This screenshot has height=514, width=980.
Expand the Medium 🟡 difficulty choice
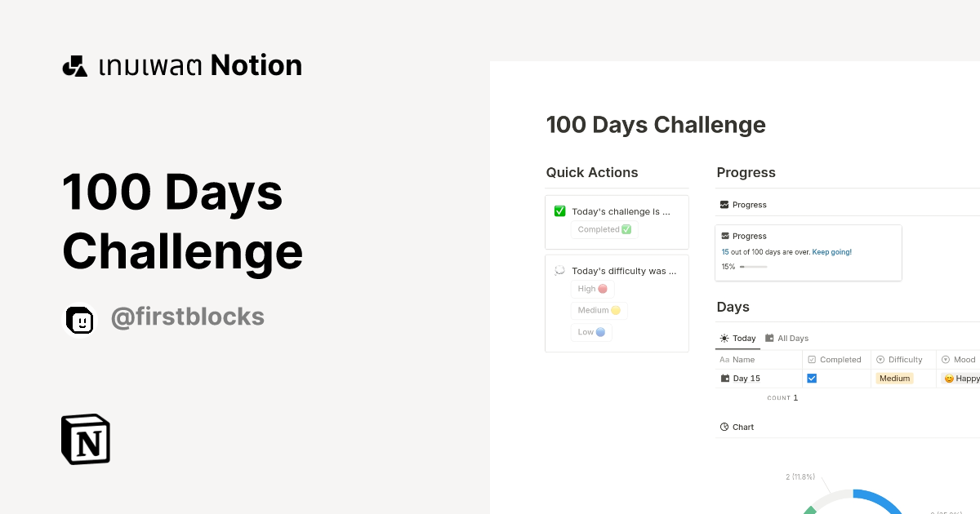599,310
